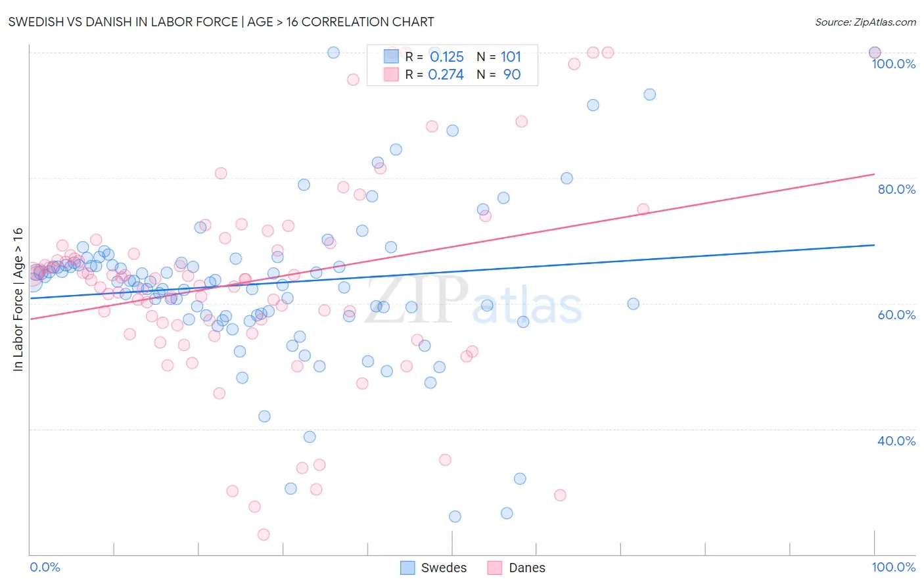
Task: Click the 0.0% x-axis label
Action: (45, 567)
